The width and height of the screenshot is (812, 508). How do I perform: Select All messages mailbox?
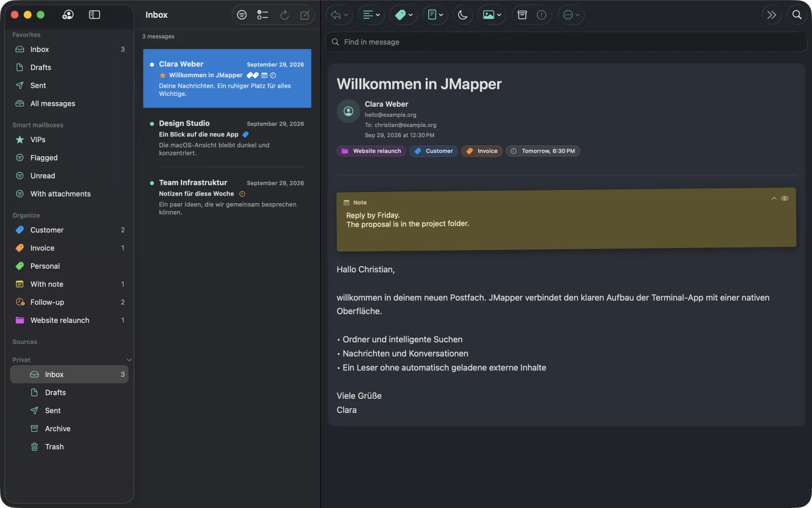(x=70, y=103)
